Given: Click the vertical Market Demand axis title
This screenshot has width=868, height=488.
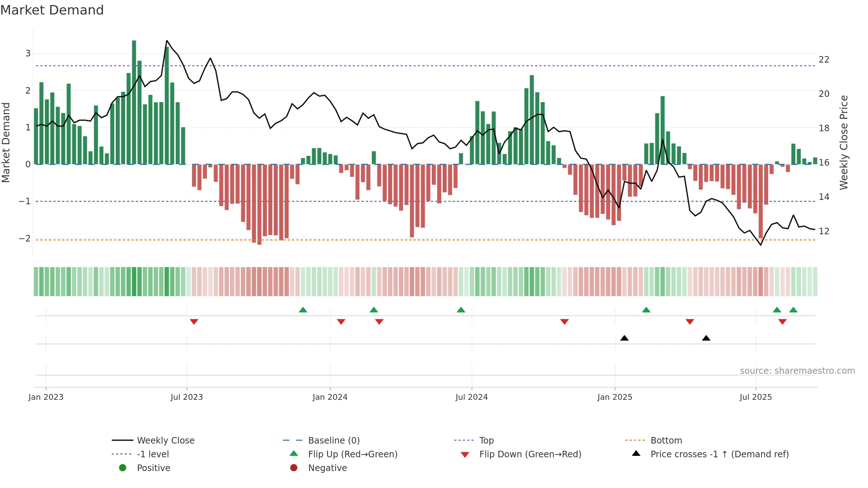Looking at the screenshot, I should click(x=6, y=142).
